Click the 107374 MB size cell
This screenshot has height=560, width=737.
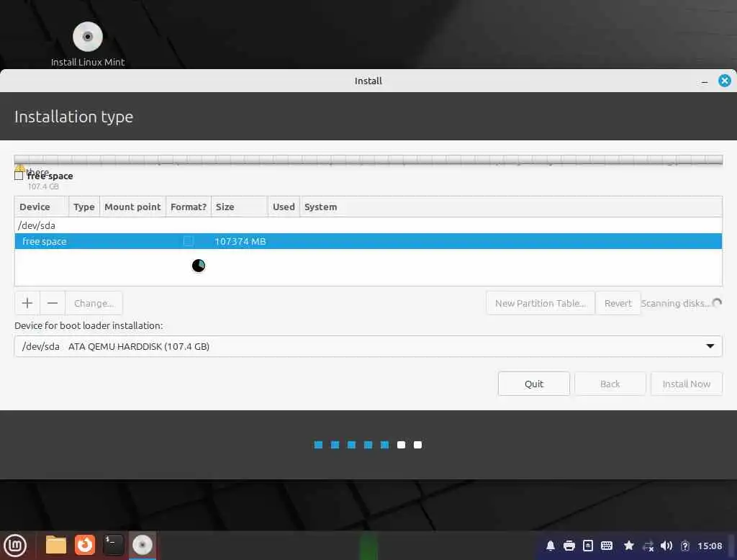[240, 241]
